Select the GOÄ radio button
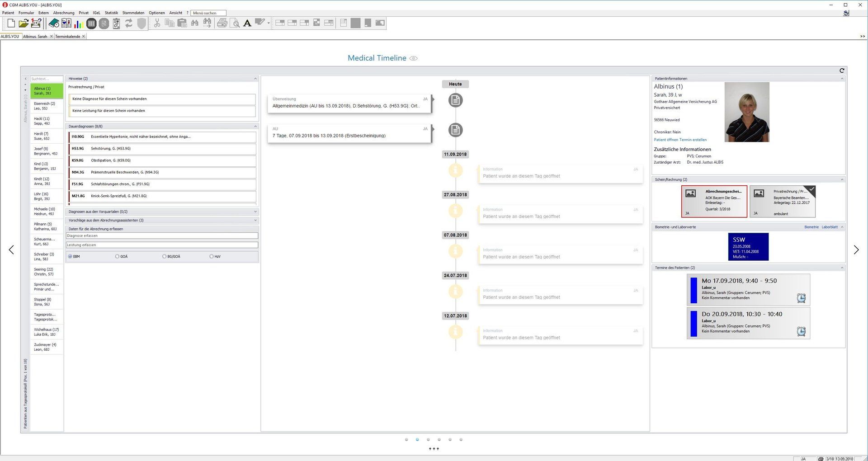This screenshot has width=868, height=461. pyautogui.click(x=117, y=256)
